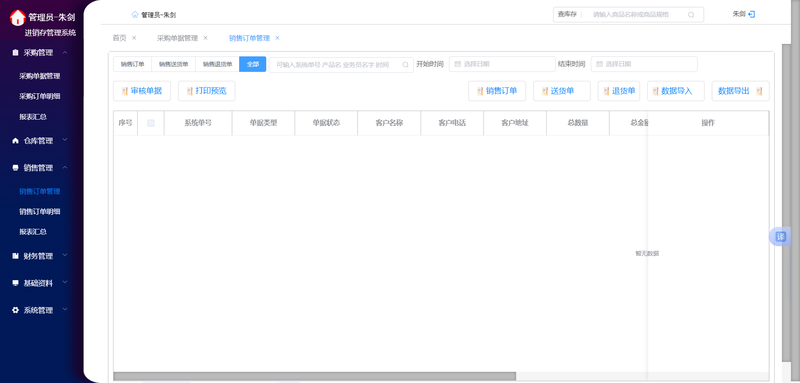This screenshot has height=383, width=800.
Task: Click the 单据状态 column header
Action: tap(326, 123)
